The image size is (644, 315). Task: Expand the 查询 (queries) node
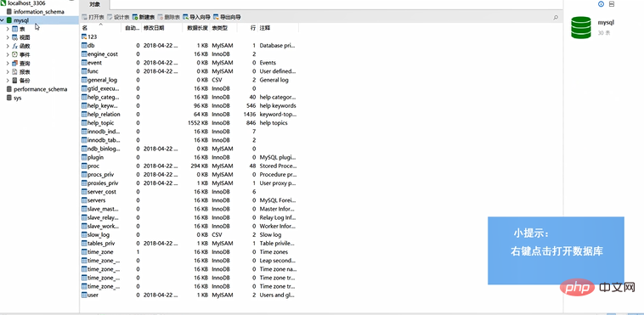point(8,63)
